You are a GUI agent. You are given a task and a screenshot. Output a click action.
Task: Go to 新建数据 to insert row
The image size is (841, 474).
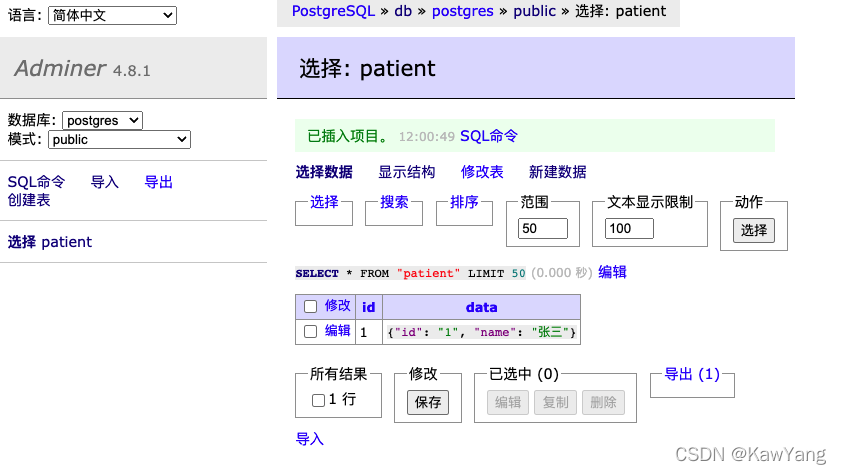[x=557, y=172]
